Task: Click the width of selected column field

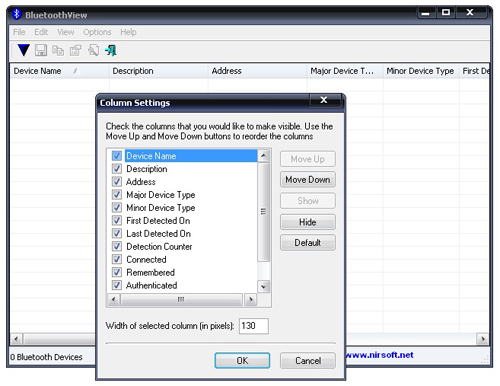Action: [254, 326]
